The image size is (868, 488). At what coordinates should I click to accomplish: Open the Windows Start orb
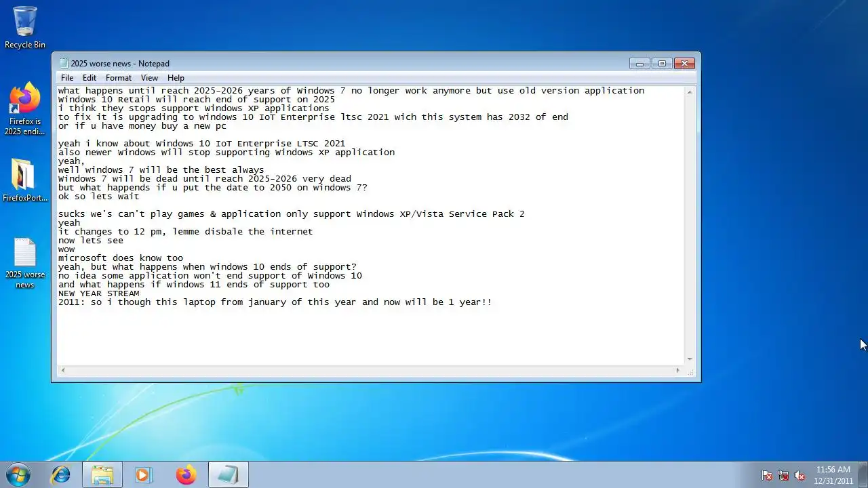(x=18, y=475)
